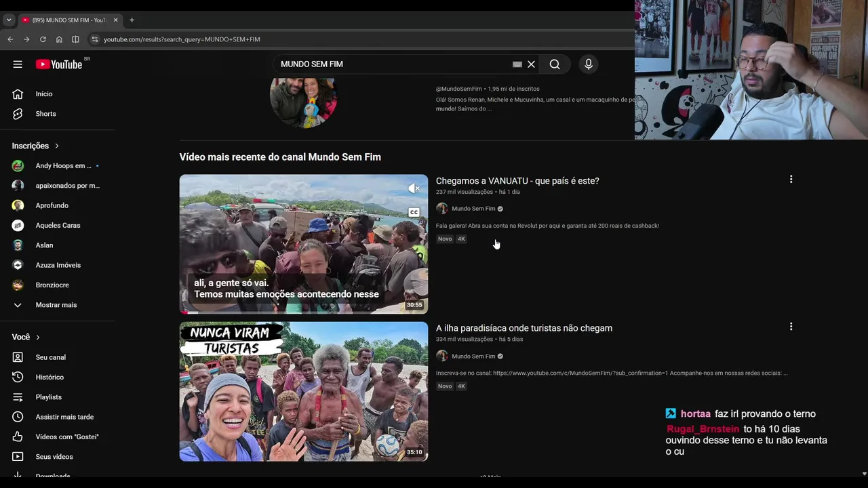Viewport: 868px width, 488px height.
Task: Open video titled Chegamos a VANUATU
Action: click(517, 181)
